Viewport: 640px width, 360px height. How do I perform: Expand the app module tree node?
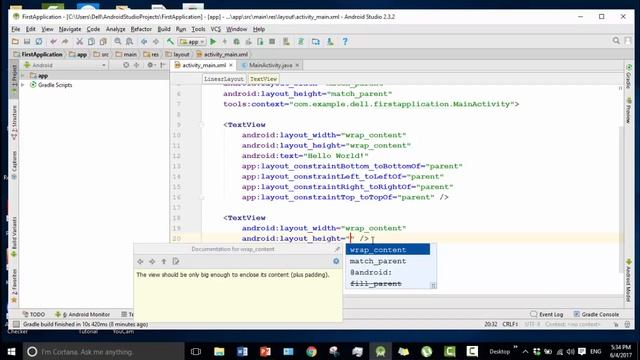pyautogui.click(x=23, y=76)
